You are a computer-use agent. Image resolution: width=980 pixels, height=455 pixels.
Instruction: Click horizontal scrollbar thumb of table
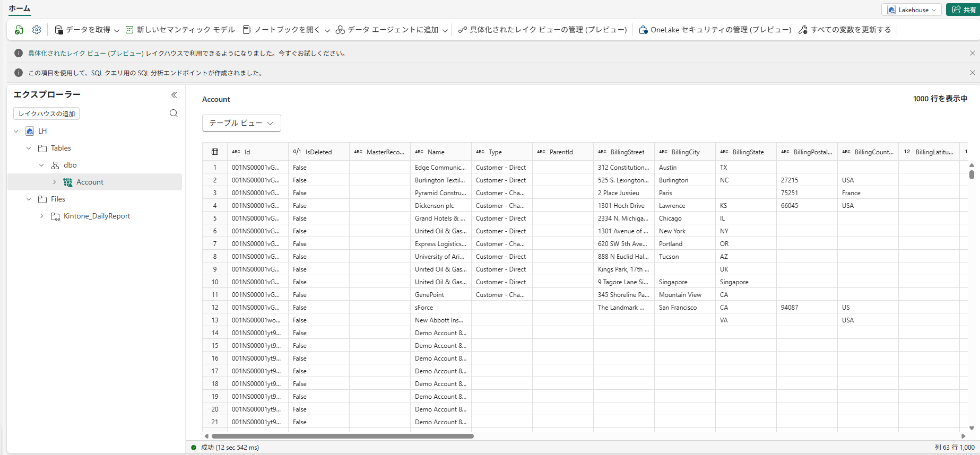click(343, 436)
